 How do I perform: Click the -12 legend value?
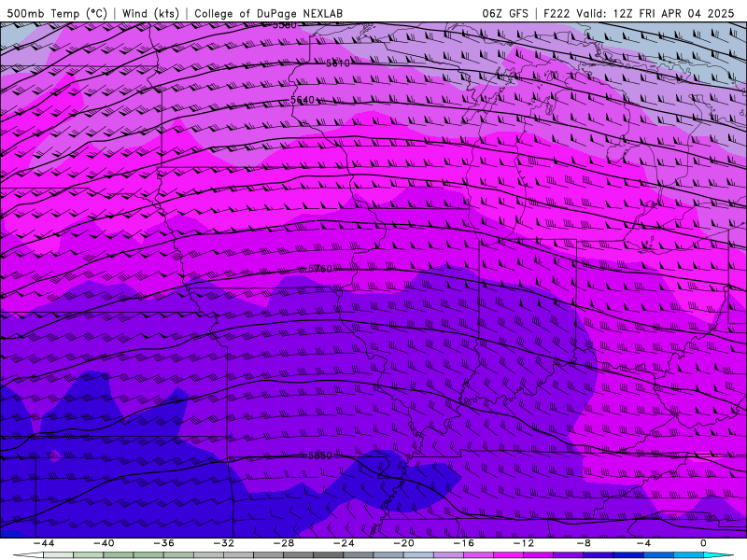coord(524,543)
